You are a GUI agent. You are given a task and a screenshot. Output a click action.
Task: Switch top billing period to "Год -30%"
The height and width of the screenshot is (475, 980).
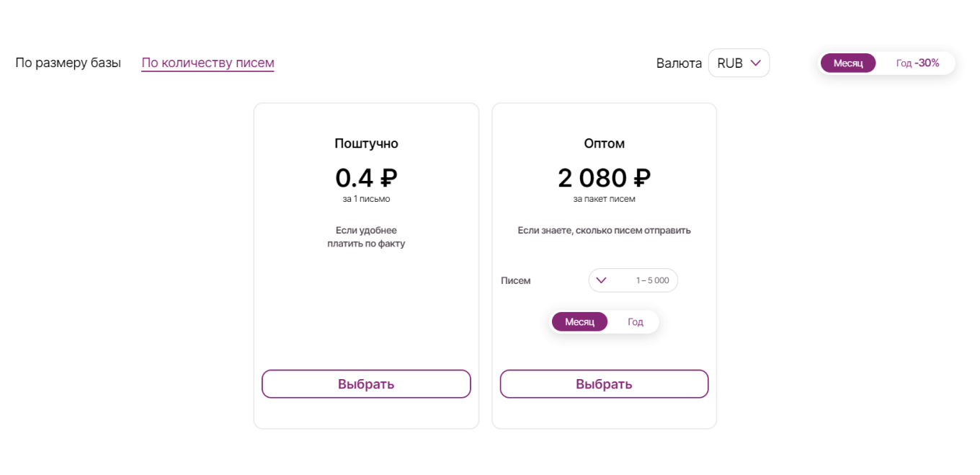click(917, 63)
